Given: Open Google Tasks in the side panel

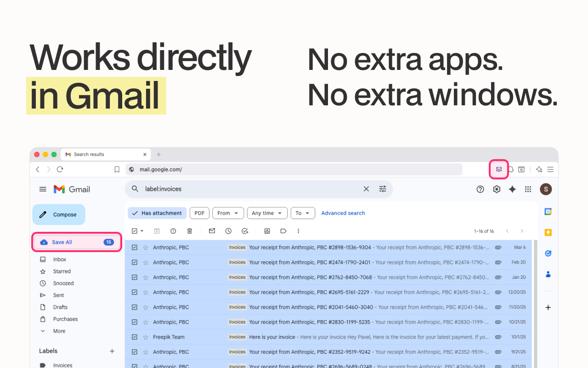Looking at the screenshot, I should pyautogui.click(x=548, y=253).
